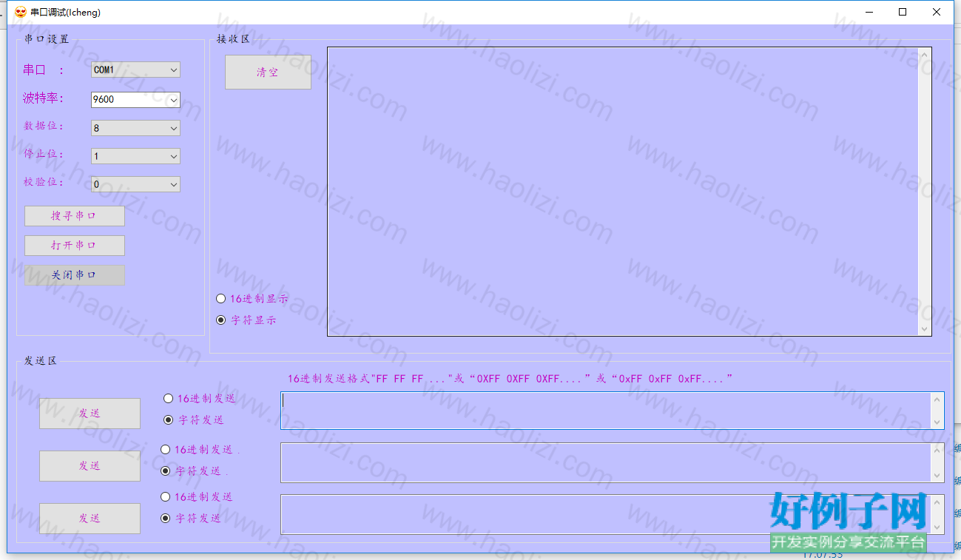This screenshot has width=961, height=560.
Task: Click first send box scrollbar down arrow
Action: pos(937,422)
